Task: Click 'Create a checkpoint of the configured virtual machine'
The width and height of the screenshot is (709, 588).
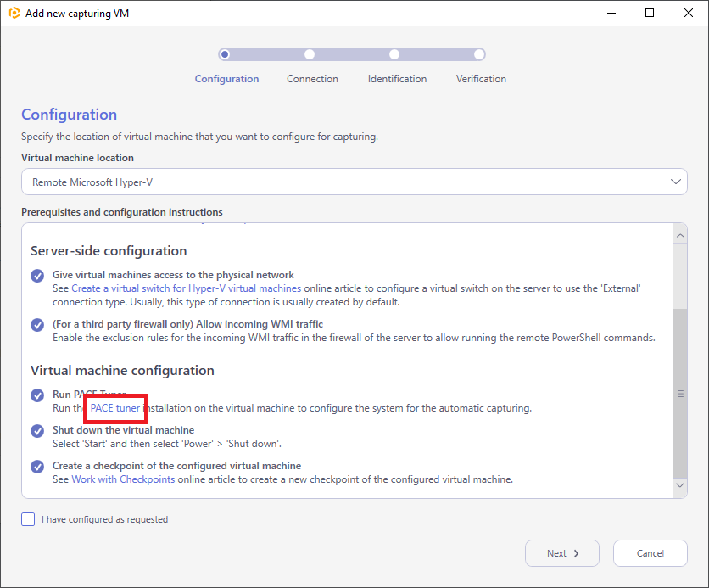Action: pyautogui.click(x=176, y=466)
